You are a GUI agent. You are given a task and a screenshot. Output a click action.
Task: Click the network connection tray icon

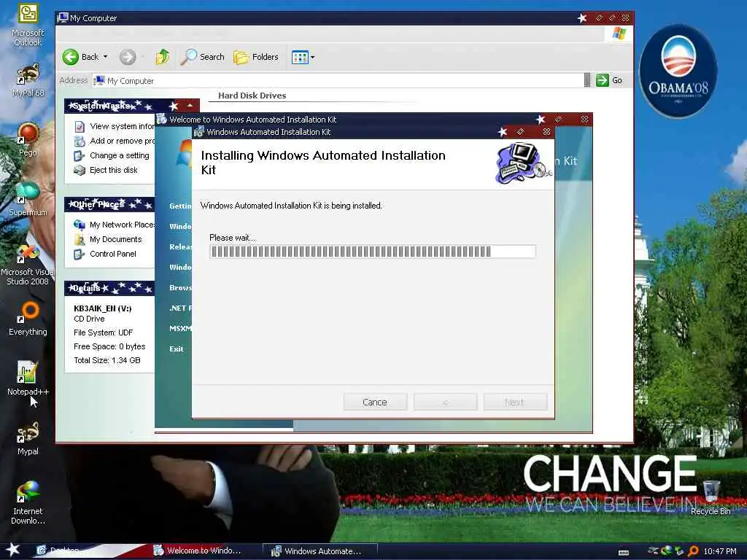(653, 551)
